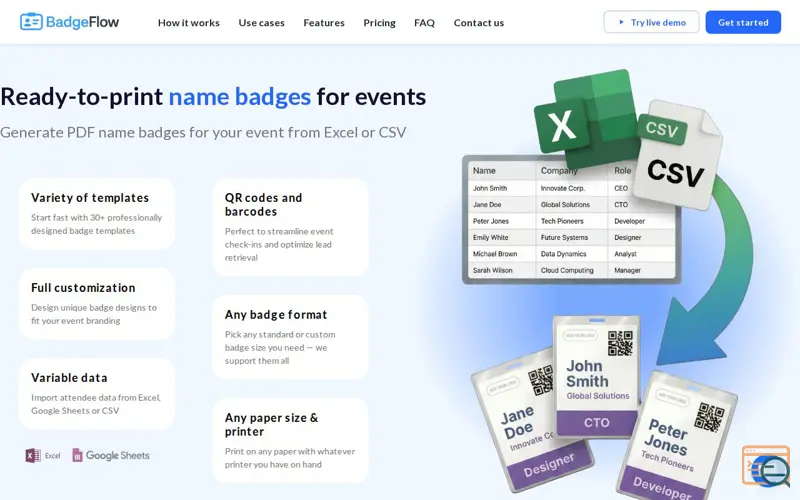800x500 pixels.
Task: Click the Company column header in table
Action: [x=559, y=170]
